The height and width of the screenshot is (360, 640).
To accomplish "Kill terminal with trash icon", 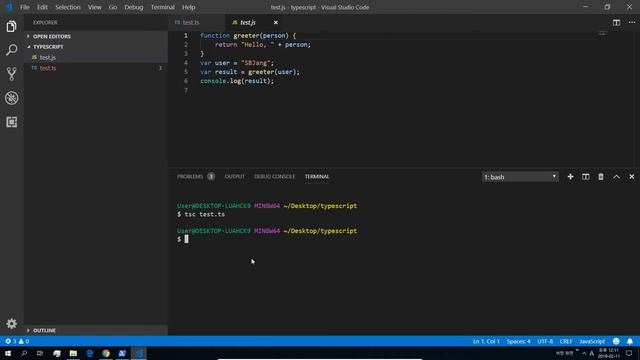I will 601,177.
